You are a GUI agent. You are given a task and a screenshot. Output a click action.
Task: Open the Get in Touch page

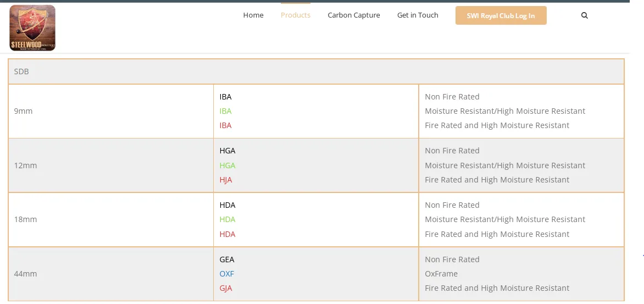tap(418, 15)
